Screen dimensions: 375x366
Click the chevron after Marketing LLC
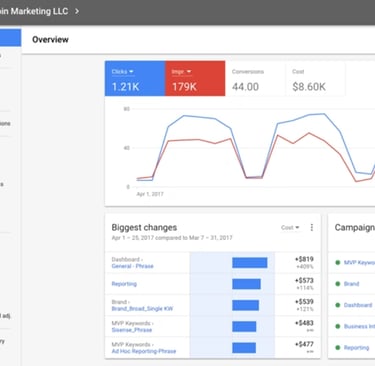click(x=77, y=11)
